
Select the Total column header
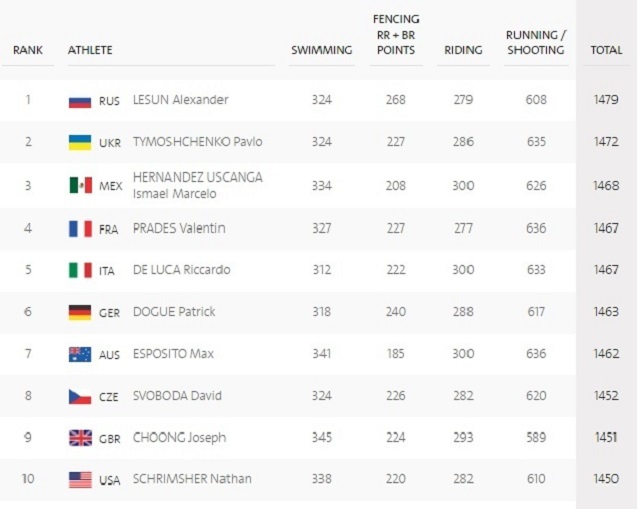(x=606, y=50)
